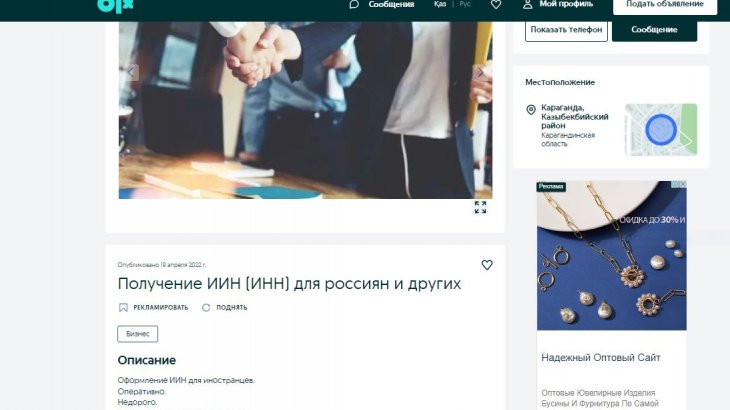The height and width of the screenshot is (410, 730).
Task: Click Подать объявление button
Action: (x=665, y=5)
